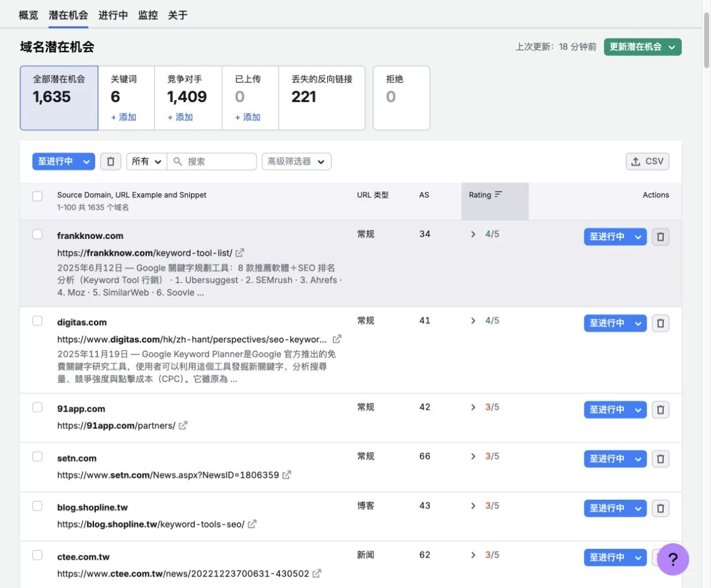
Task: Select the 全部潜在机会 1,635 card
Action: [59, 98]
